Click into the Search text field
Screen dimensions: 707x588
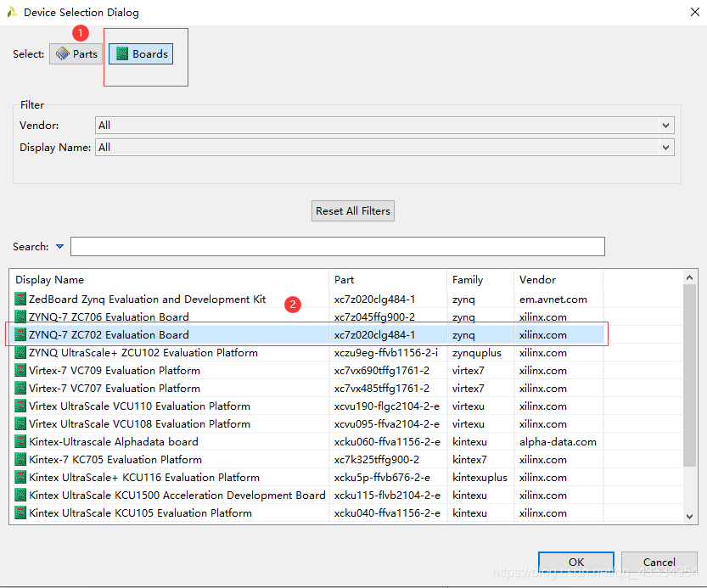(x=338, y=247)
